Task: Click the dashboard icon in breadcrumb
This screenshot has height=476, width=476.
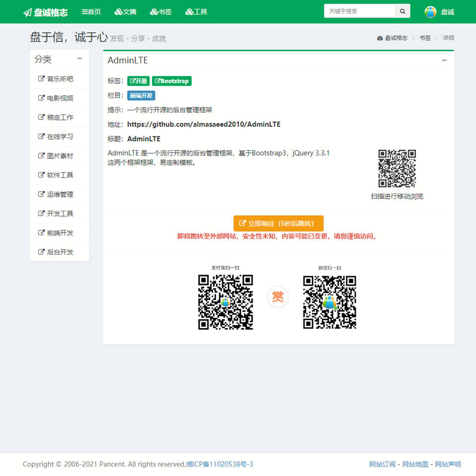Action: coord(380,38)
